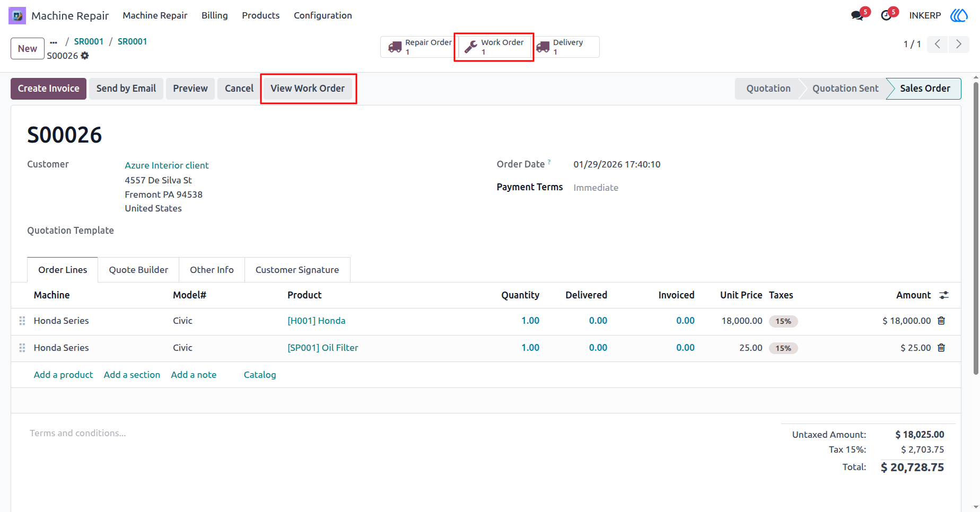The height and width of the screenshot is (512, 980).
Task: Click the settings gear beside S00026
Action: click(85, 56)
